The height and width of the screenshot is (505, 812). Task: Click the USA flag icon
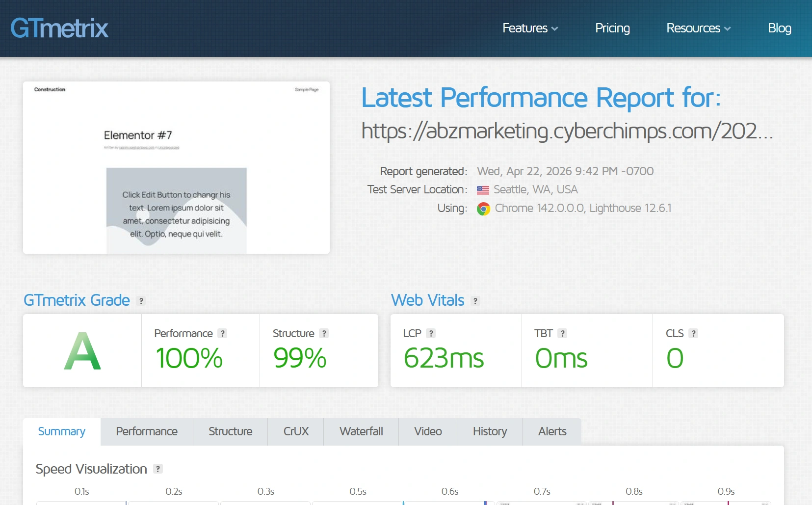[483, 190]
